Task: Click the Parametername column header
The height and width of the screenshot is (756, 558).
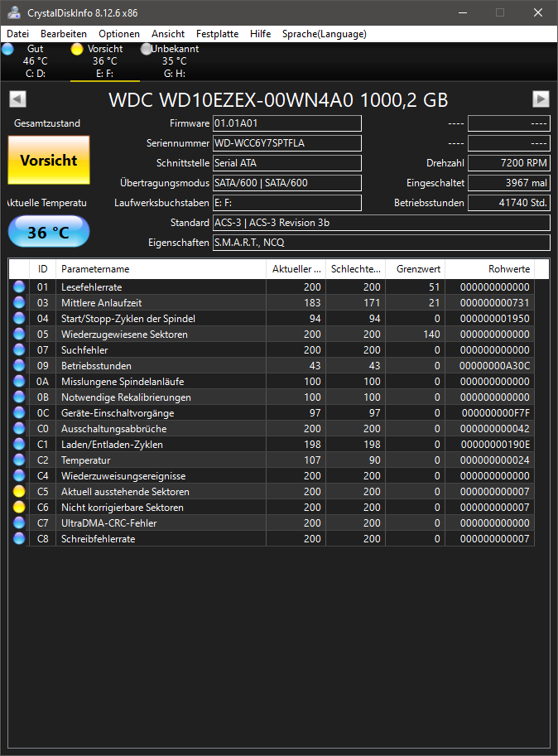Action: pyautogui.click(x=161, y=269)
